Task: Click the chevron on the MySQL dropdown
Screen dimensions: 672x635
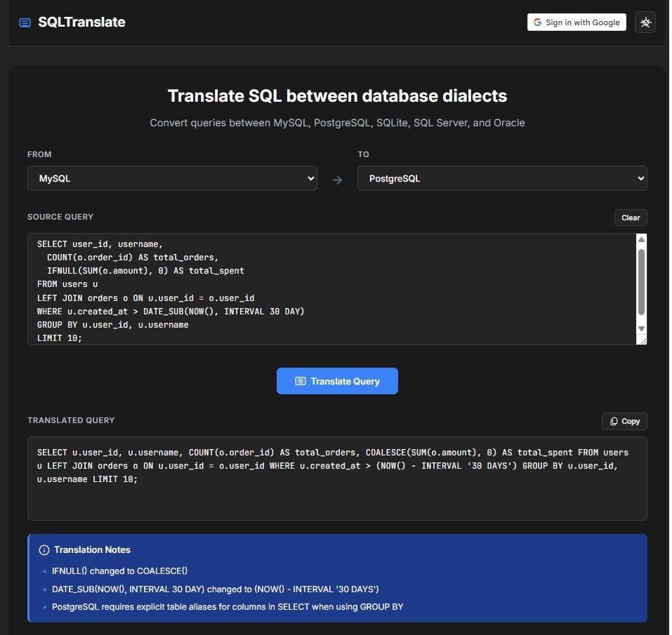Action: point(311,178)
